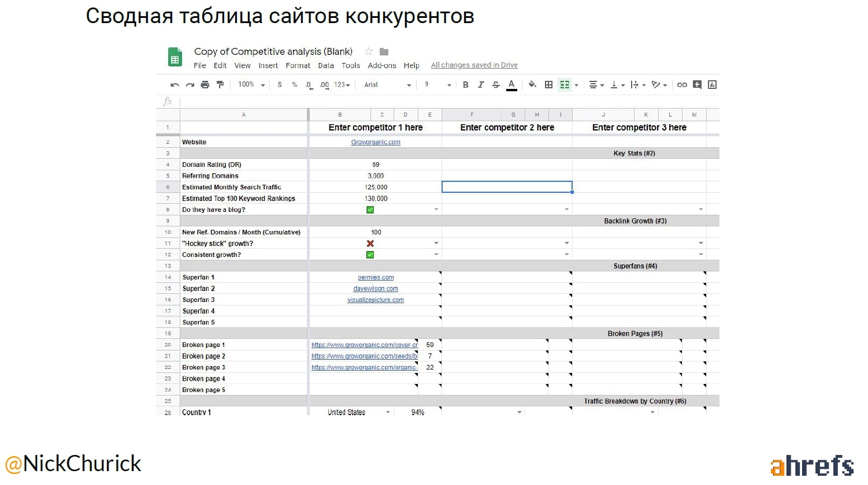The image size is (868, 485).
Task: Star the Competitive analysis document
Action: click(x=369, y=51)
